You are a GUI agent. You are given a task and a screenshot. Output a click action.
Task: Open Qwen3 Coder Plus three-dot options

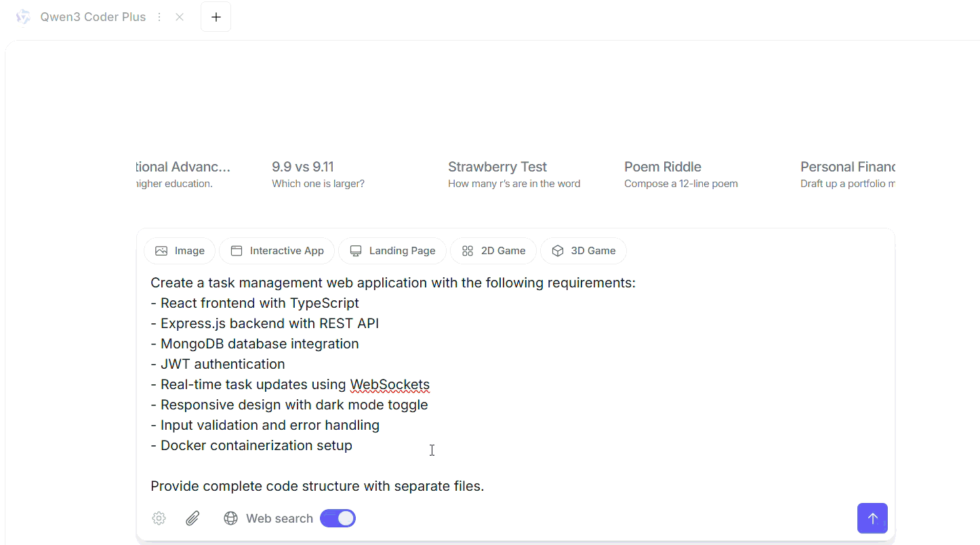click(x=159, y=17)
